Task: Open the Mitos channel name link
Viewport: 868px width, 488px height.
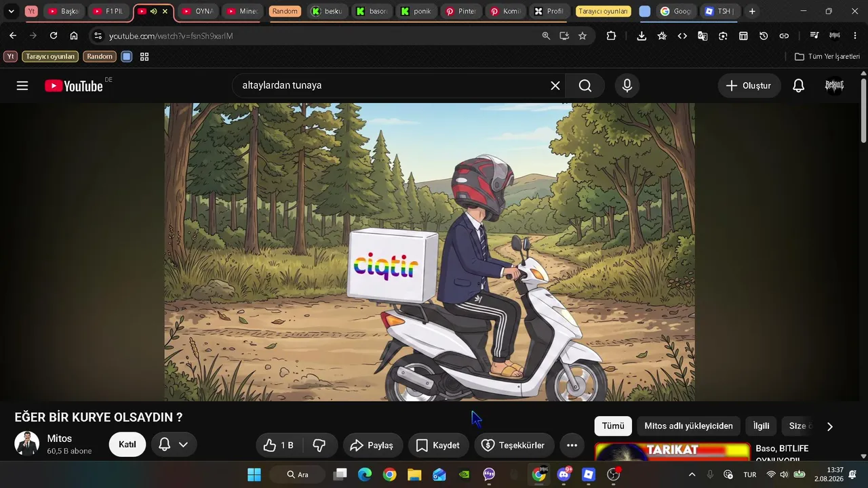Action: pos(60,439)
